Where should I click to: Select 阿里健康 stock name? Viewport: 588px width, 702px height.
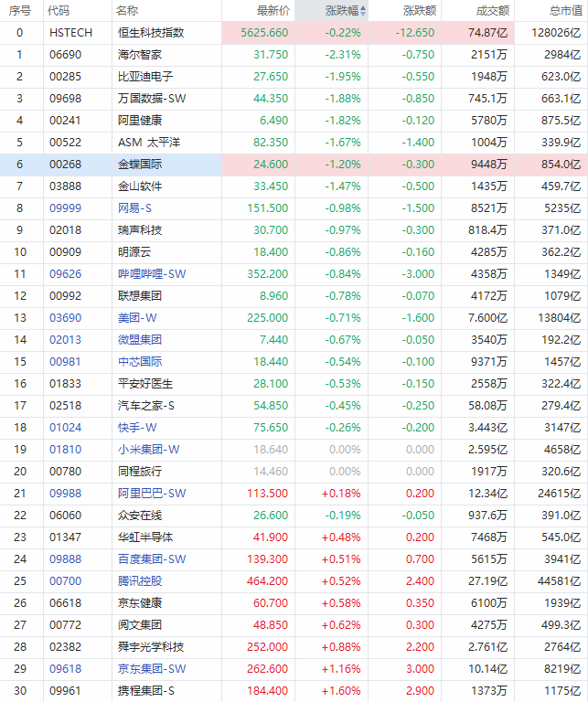click(140, 121)
